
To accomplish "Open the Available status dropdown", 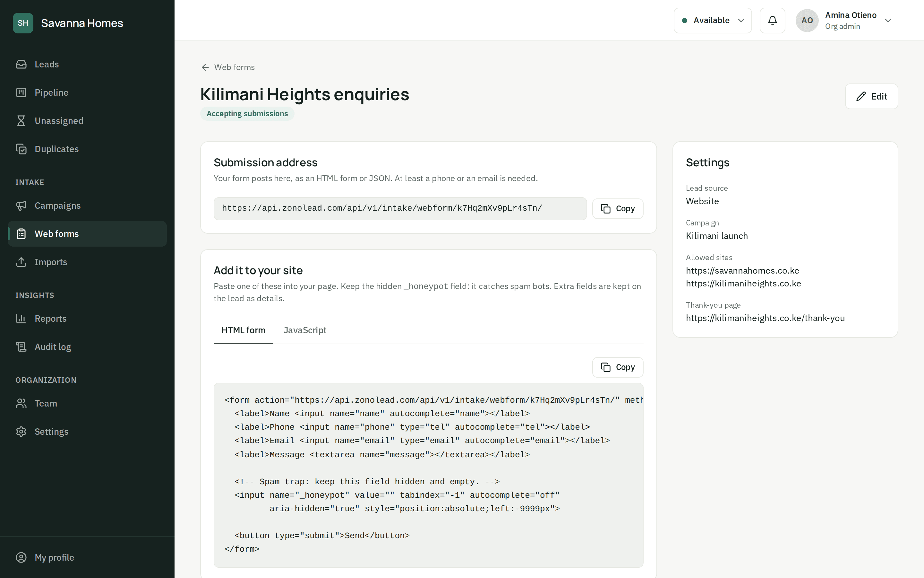I will [713, 21].
